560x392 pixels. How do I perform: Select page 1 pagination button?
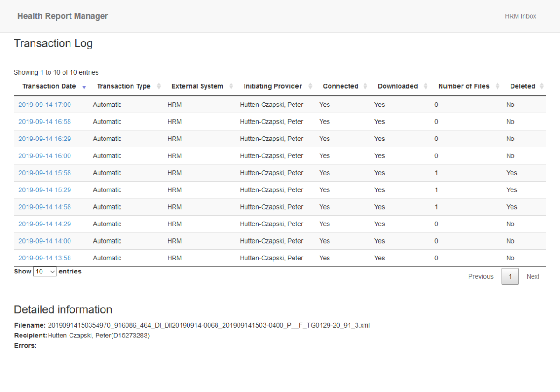tap(510, 276)
